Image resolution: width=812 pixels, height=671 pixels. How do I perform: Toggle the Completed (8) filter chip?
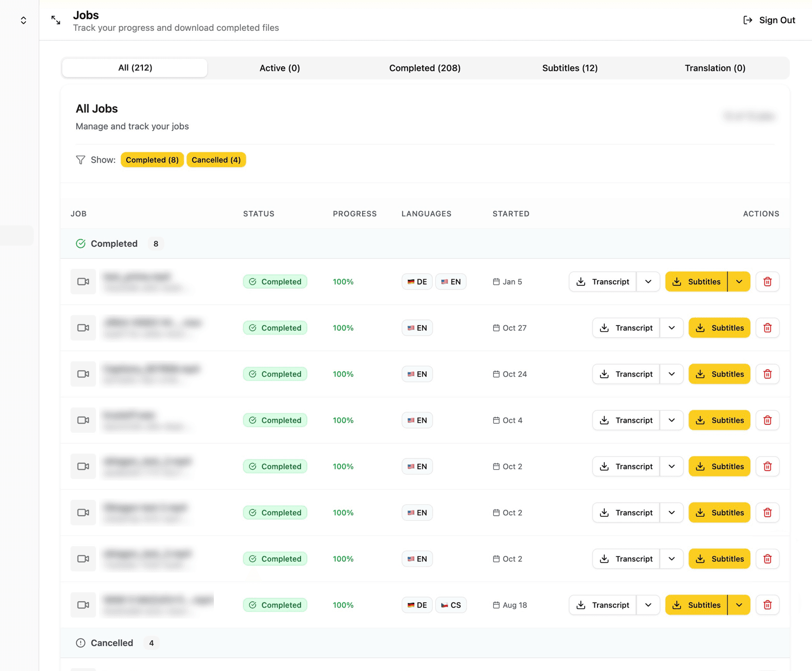[152, 160]
